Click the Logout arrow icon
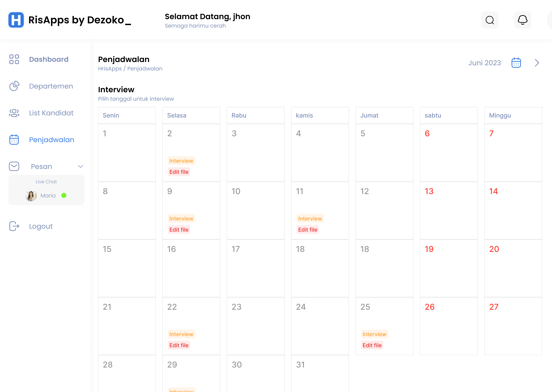This screenshot has width=552, height=392. coord(14,226)
